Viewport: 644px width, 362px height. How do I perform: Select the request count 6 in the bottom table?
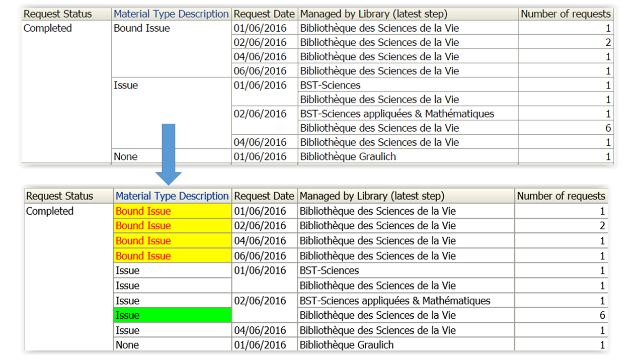tap(561, 315)
